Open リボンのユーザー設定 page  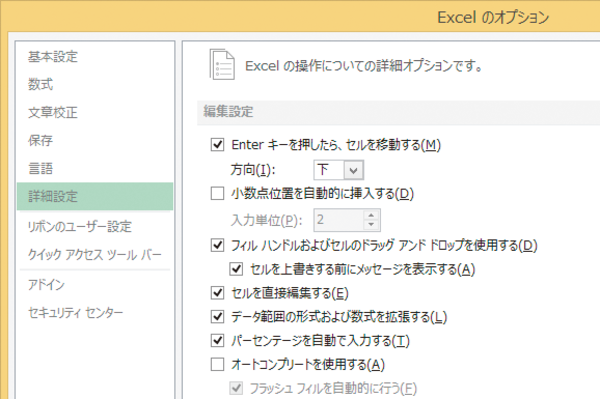80,226
